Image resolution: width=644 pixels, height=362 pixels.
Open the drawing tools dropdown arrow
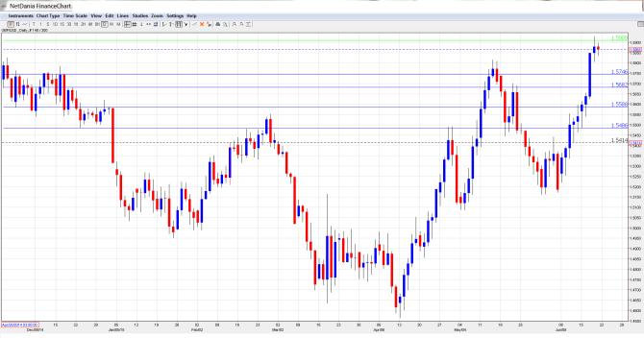[x=186, y=25]
